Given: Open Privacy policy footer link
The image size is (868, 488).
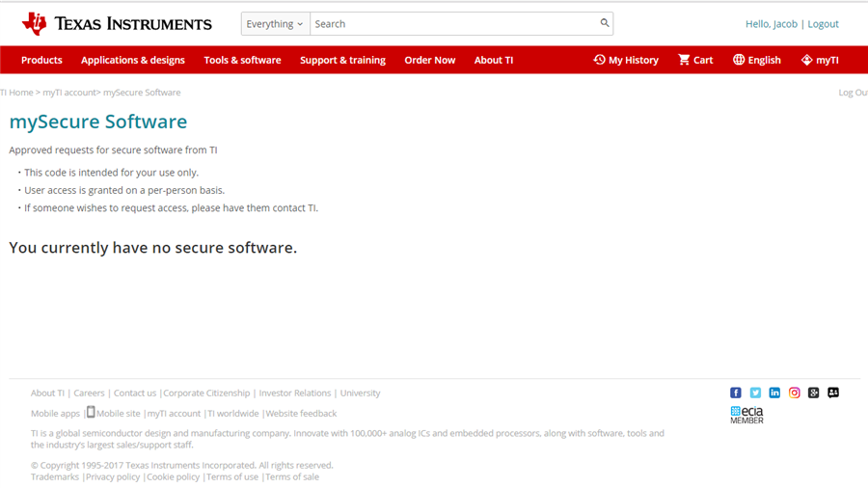Looking at the screenshot, I should (x=113, y=477).
